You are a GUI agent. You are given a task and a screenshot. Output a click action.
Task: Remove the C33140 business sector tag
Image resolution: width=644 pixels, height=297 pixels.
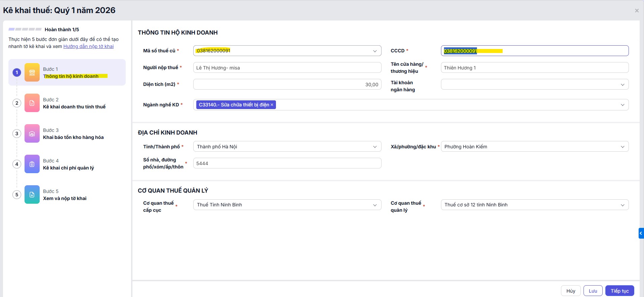272,105
